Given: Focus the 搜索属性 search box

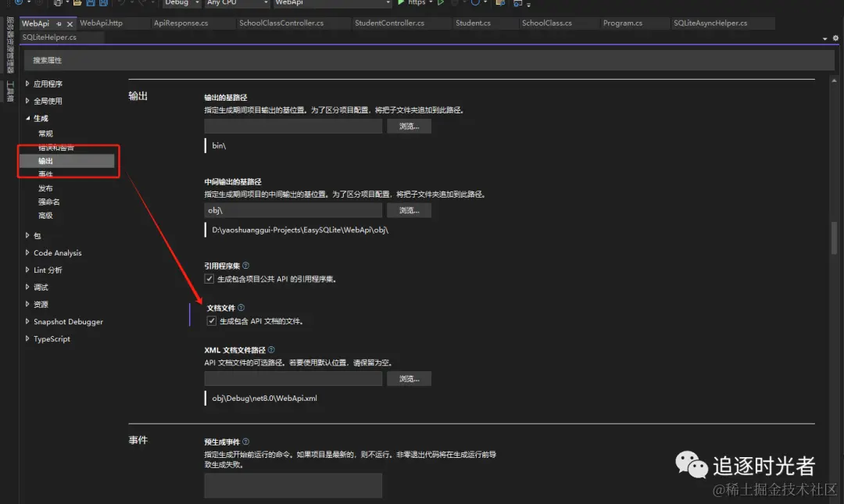Looking at the screenshot, I should point(429,60).
